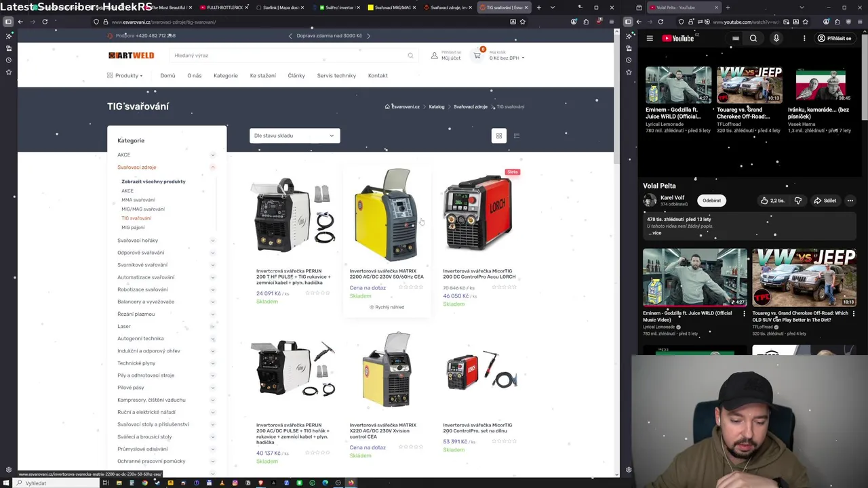Screen dimensions: 868x488
Task: Click the Přihlásit se button on YouTube
Action: (835, 39)
